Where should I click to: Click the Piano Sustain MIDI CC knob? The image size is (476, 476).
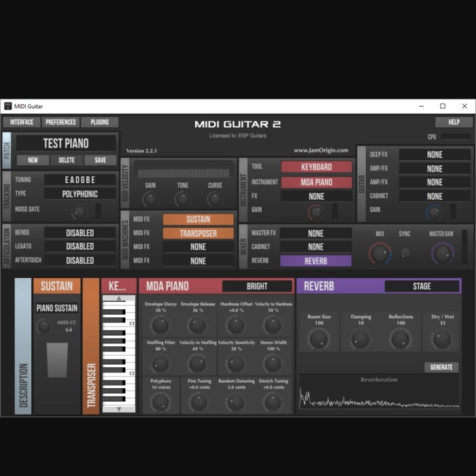tap(44, 326)
